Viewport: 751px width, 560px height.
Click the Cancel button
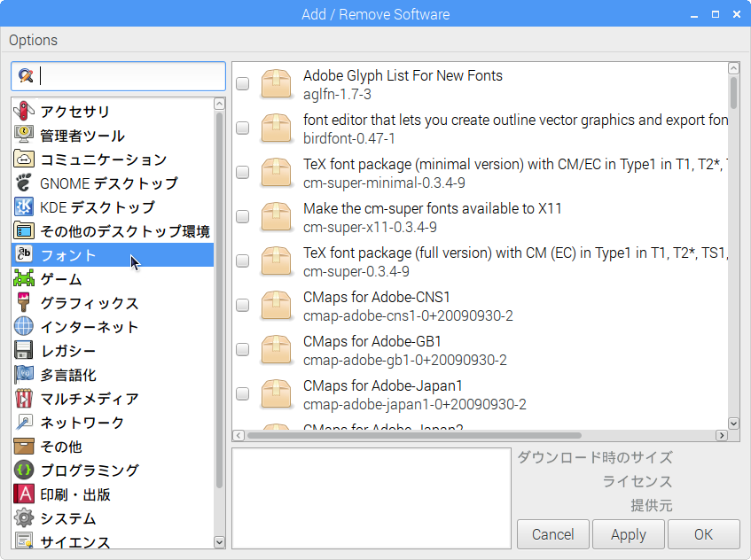(552, 534)
